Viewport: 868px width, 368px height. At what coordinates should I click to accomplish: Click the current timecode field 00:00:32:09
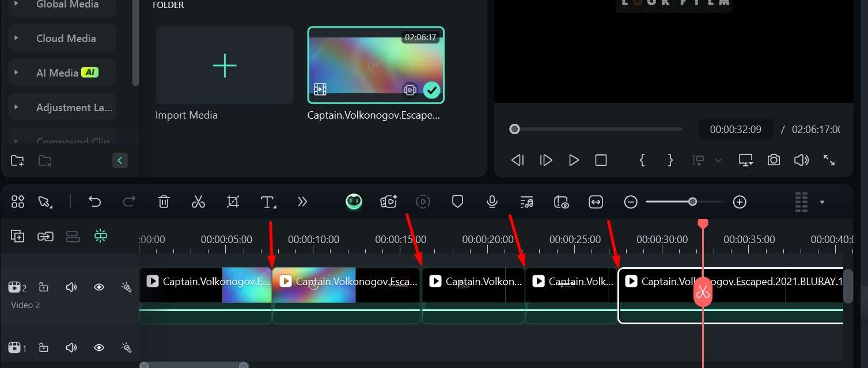click(736, 130)
